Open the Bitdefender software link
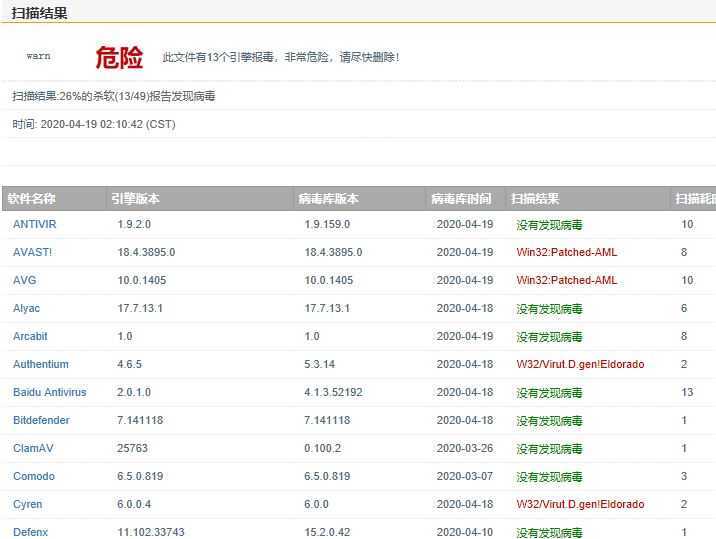 pyautogui.click(x=42, y=420)
